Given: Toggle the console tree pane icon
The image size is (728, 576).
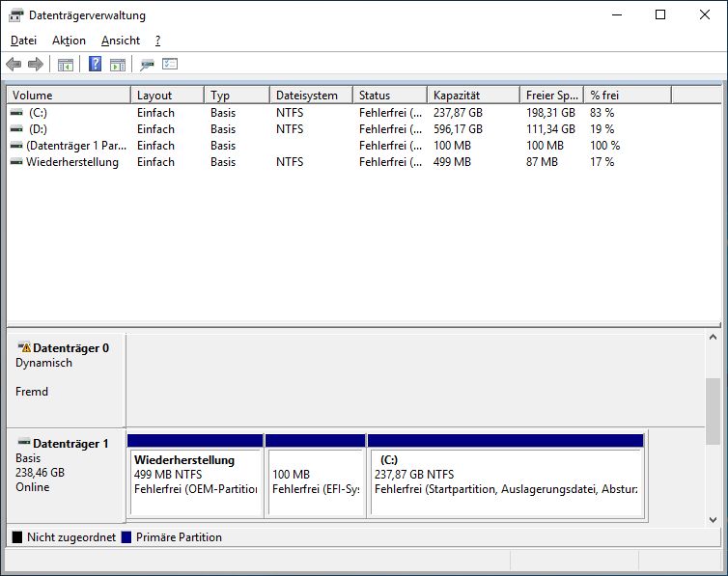Looking at the screenshot, I should [x=66, y=65].
